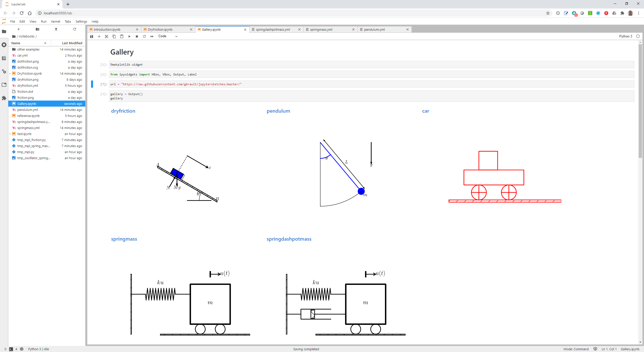
Task: Cut the selected cell with scissors icon
Action: point(107,36)
